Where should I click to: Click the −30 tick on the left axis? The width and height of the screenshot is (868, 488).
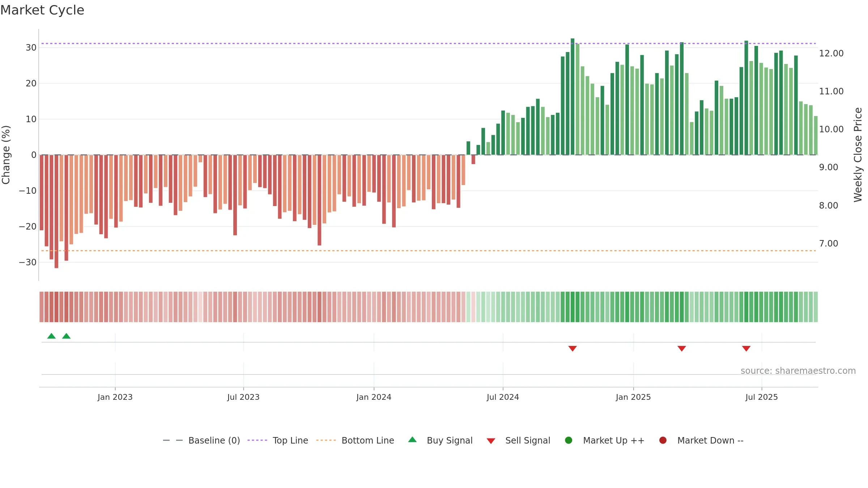pos(28,262)
